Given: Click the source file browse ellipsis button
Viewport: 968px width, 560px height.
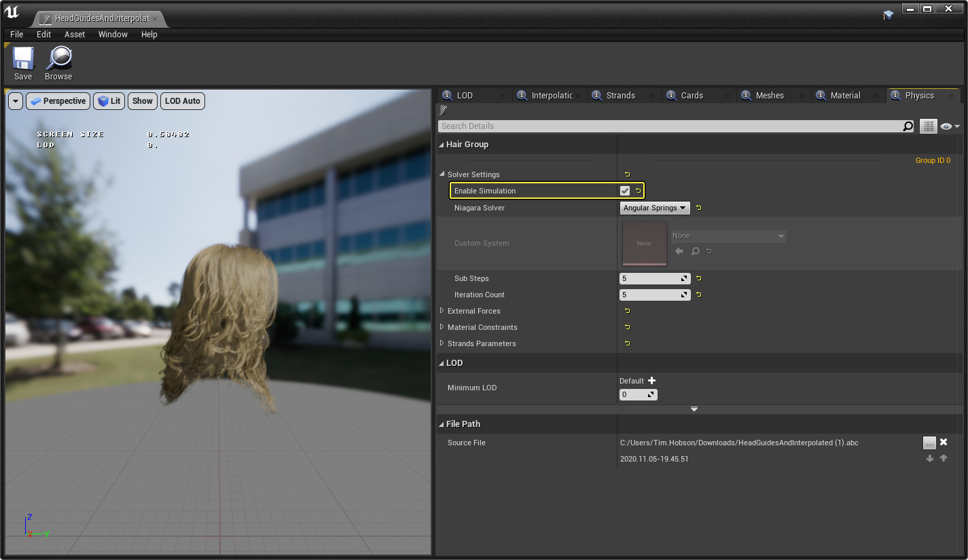Looking at the screenshot, I should (x=929, y=443).
